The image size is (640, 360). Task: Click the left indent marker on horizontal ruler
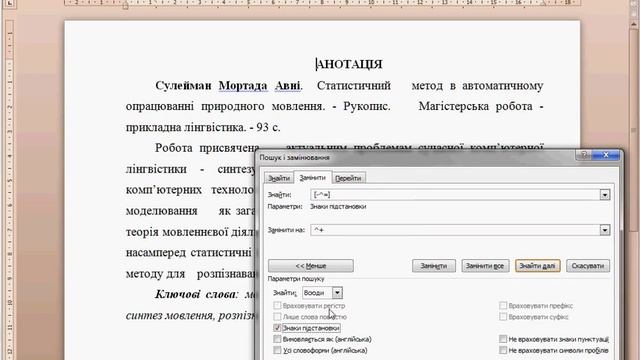(x=125, y=5)
